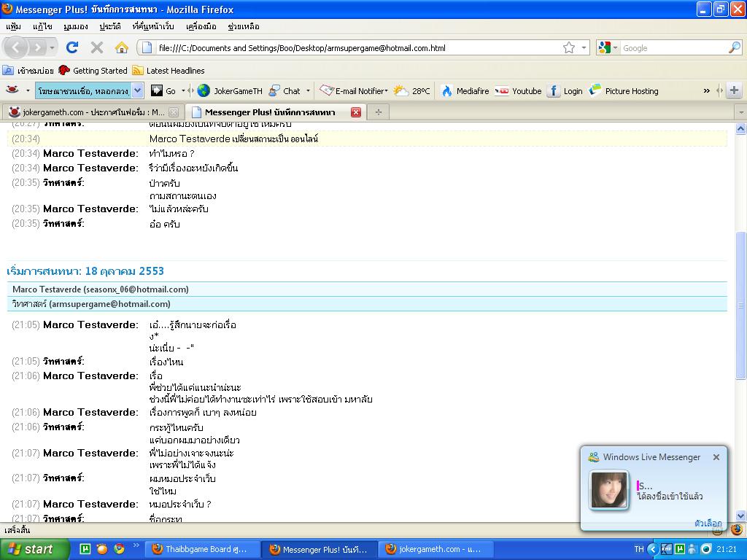Switch to the jokergameth.com tab

click(93, 112)
